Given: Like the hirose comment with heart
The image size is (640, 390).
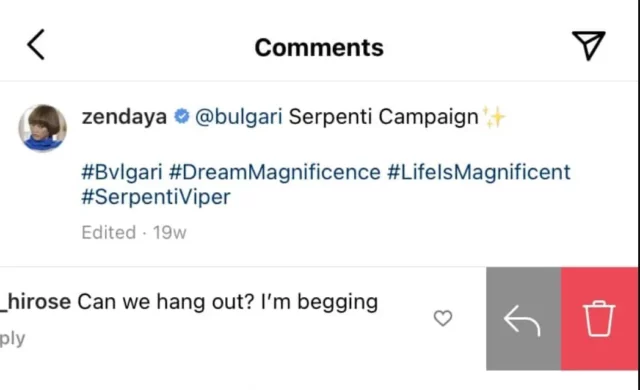Looking at the screenshot, I should pos(443,318).
